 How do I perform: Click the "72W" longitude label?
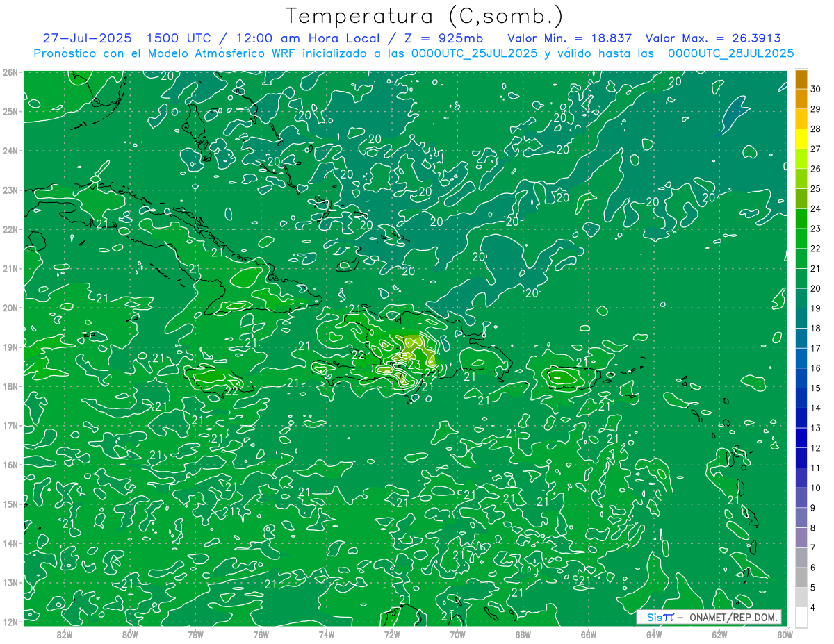tap(391, 634)
